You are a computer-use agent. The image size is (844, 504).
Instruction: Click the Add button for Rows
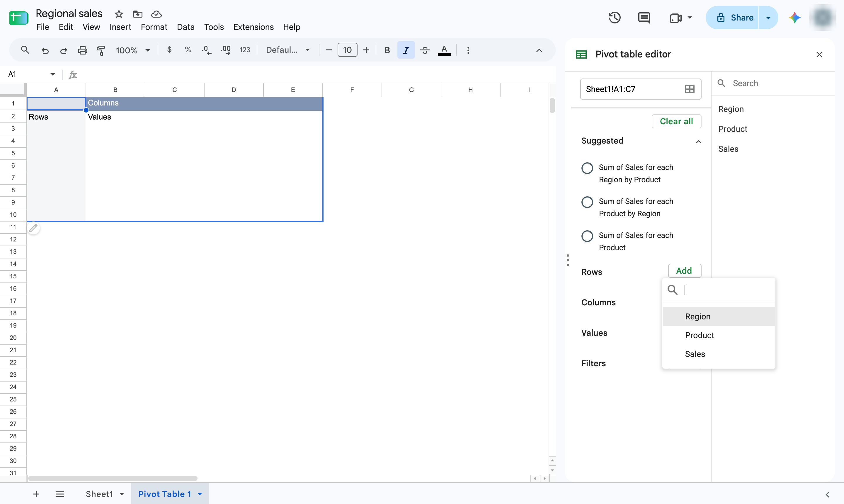click(684, 271)
